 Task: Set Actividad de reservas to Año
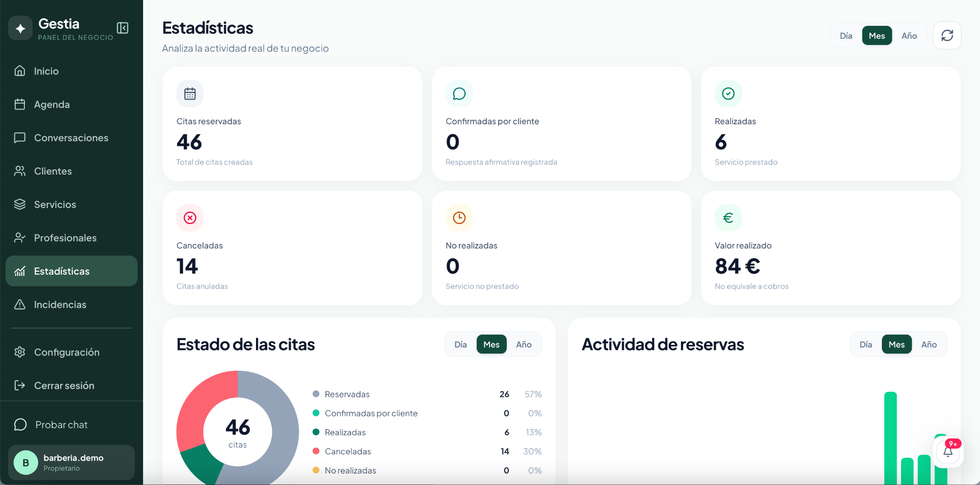[x=929, y=344]
